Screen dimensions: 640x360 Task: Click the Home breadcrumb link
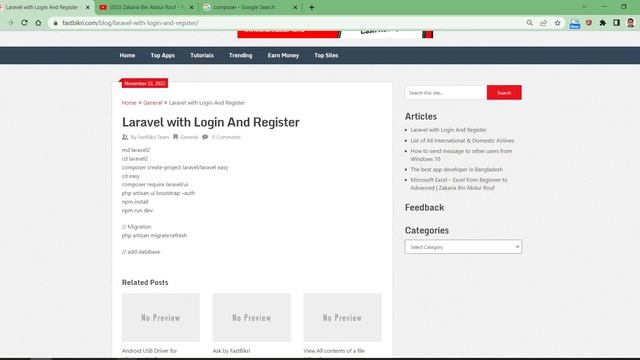pyautogui.click(x=129, y=102)
